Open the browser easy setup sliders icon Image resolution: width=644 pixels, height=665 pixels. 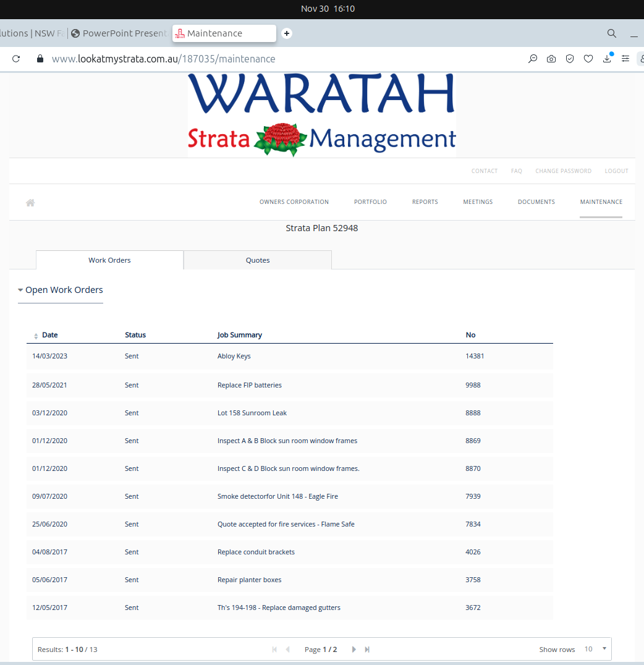tap(625, 59)
